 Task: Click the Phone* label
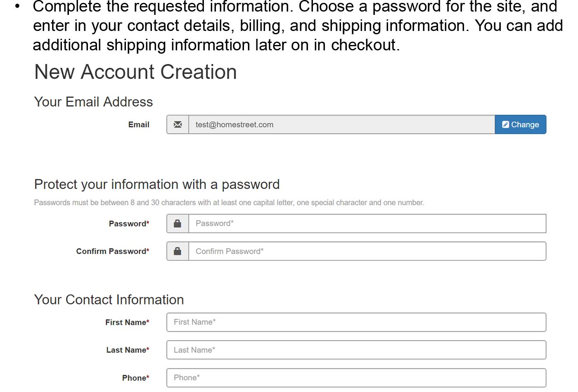pyautogui.click(x=135, y=378)
